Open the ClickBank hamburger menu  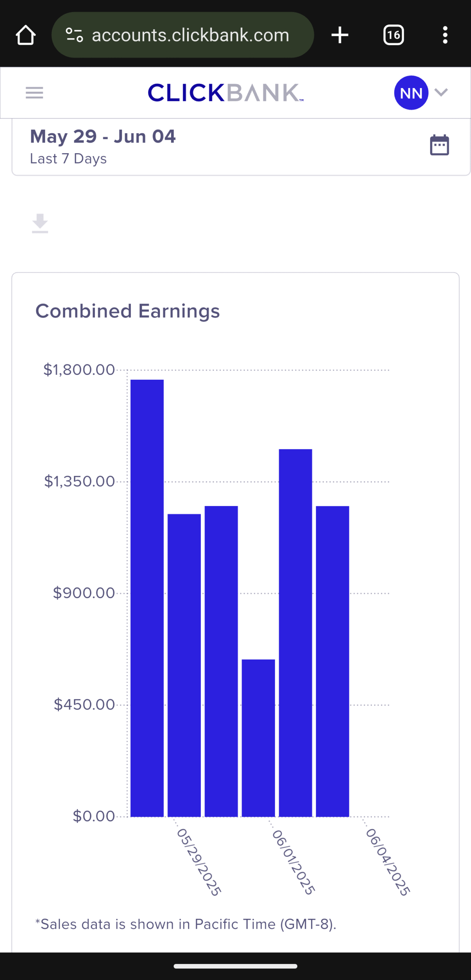click(34, 93)
